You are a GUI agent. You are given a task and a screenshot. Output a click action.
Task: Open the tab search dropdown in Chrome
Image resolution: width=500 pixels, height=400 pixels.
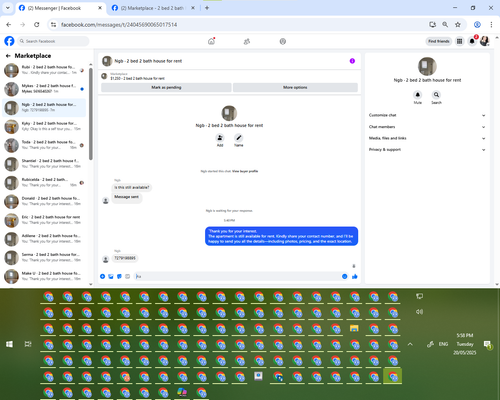tap(7, 8)
